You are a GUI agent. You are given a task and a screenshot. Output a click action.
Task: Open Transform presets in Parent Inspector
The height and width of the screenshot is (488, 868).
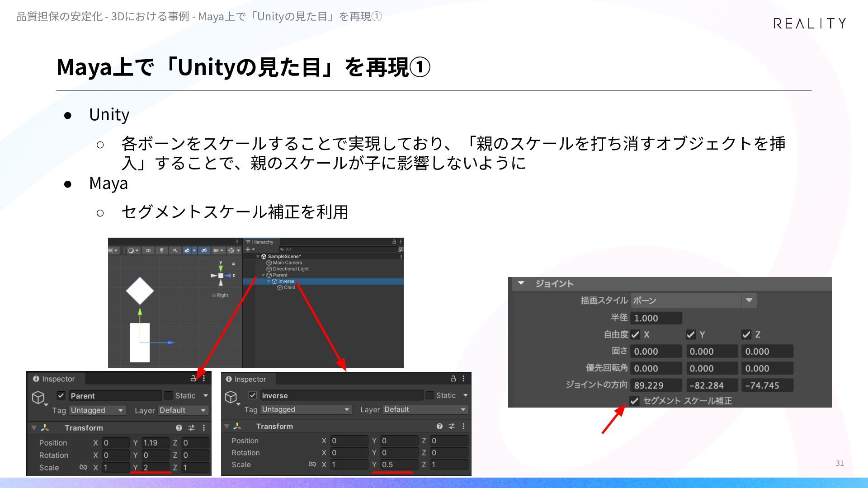192,428
